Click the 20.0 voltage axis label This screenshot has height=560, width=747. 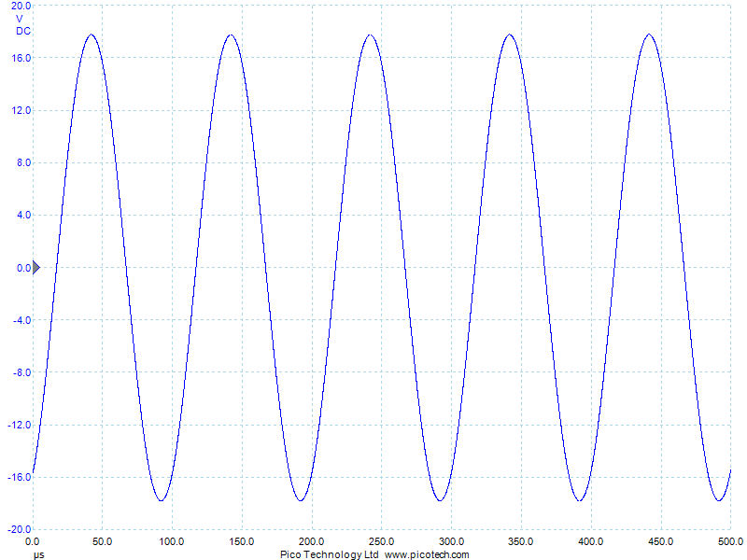[x=21, y=7]
